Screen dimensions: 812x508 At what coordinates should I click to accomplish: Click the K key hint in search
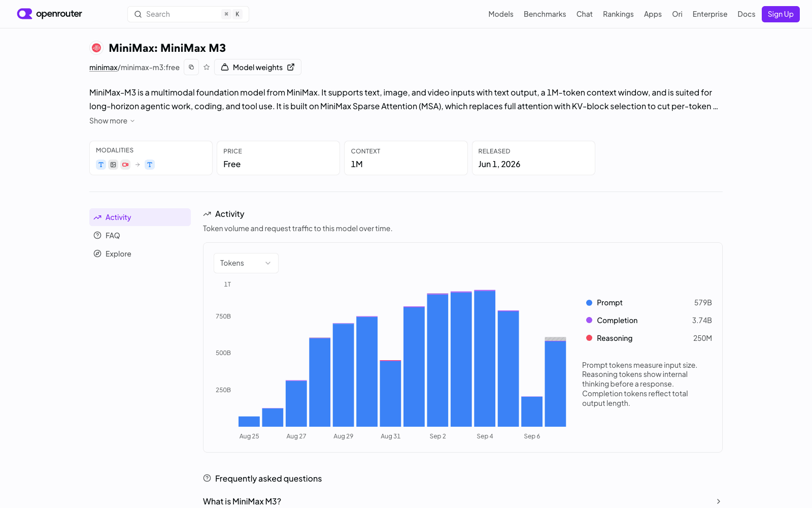click(x=238, y=14)
